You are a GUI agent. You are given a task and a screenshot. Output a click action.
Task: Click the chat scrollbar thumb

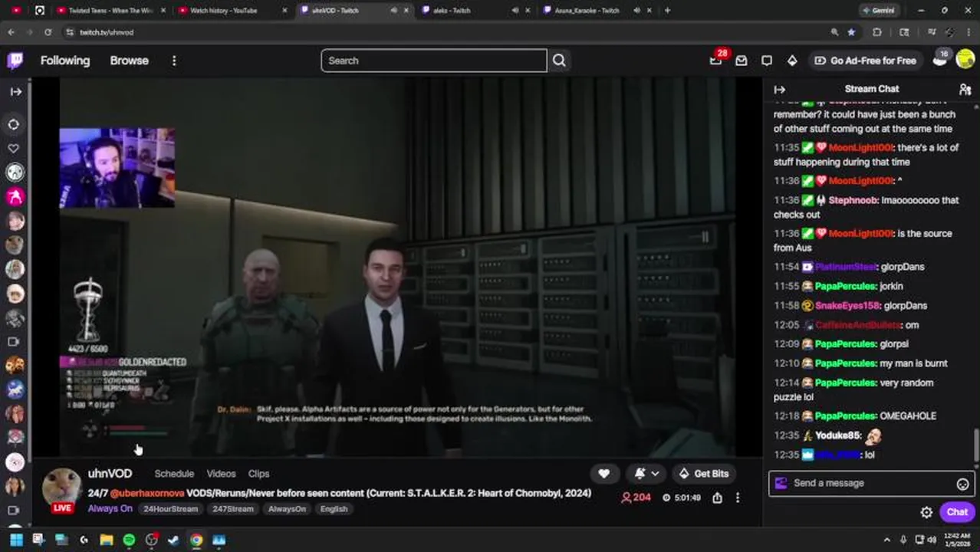[x=976, y=445]
